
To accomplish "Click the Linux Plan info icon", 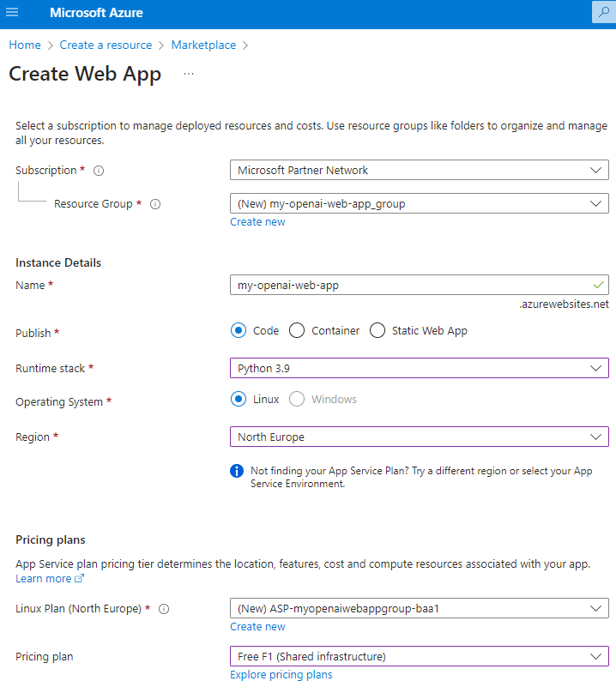I will (x=164, y=609).
